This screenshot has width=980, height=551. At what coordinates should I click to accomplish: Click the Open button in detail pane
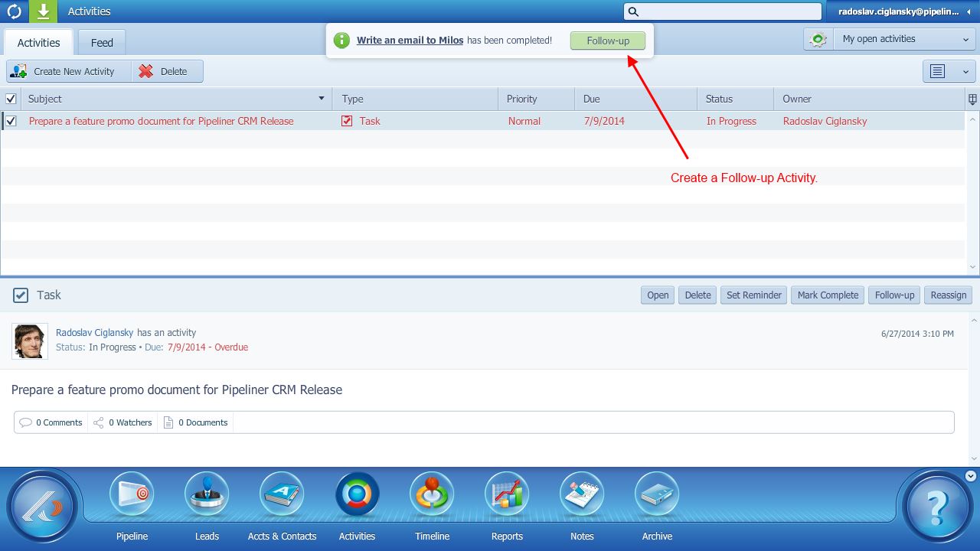[658, 295]
